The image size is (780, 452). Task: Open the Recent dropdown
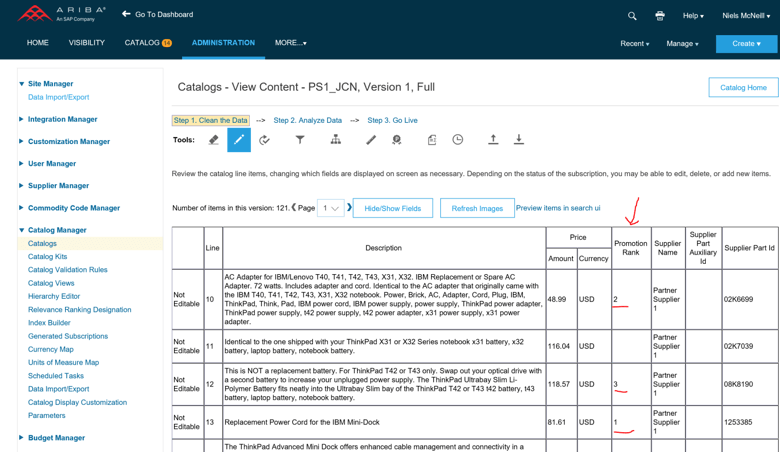tap(634, 44)
